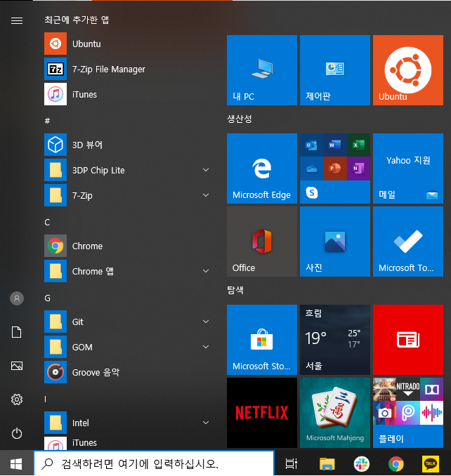Open Chrome on the taskbar
Image resolution: width=451 pixels, height=476 pixels.
pos(396,463)
